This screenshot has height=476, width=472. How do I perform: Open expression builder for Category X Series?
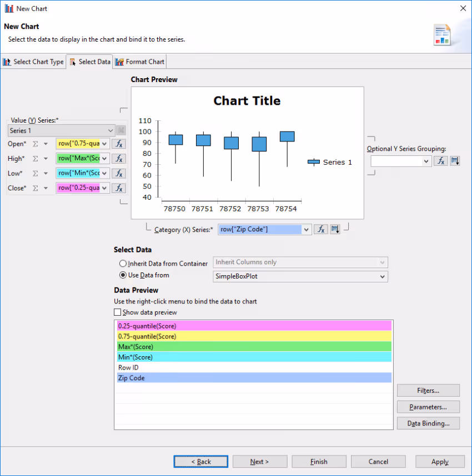coord(320,229)
